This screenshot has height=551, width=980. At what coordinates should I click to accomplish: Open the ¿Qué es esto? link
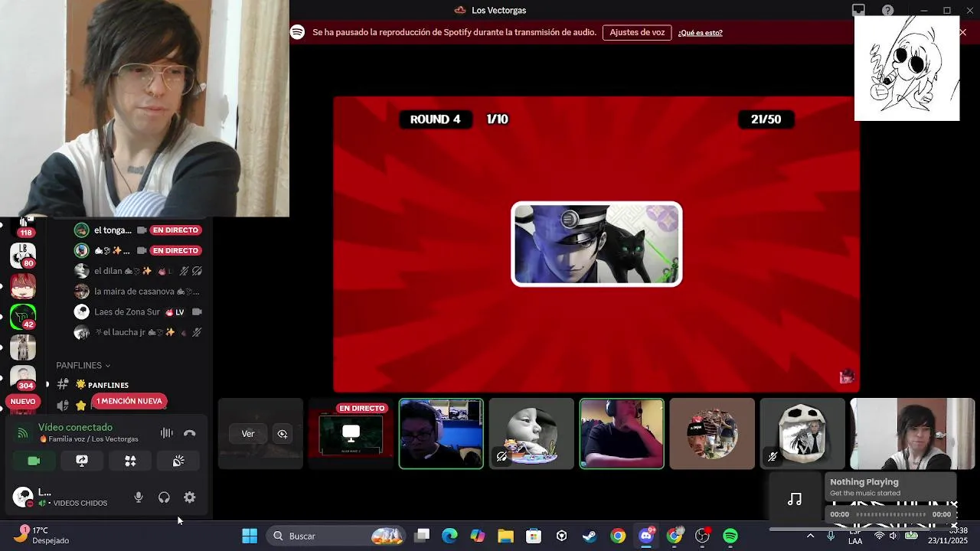coord(700,33)
